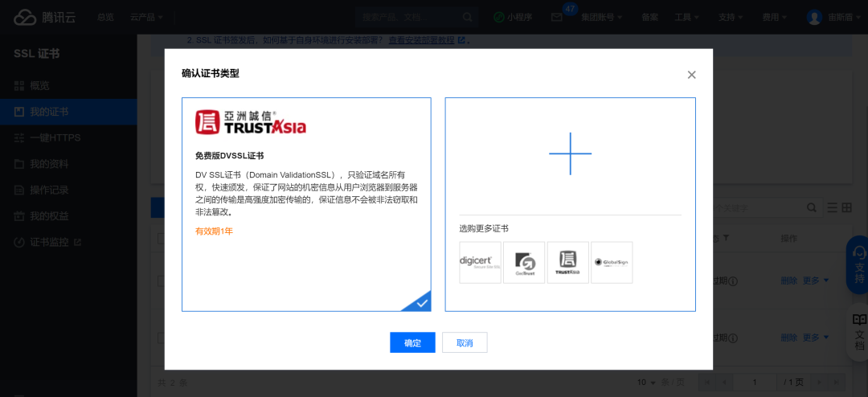Viewport: 868px width, 397px height.
Task: Click the 腾讯云 cloud logo
Action: (x=45, y=17)
